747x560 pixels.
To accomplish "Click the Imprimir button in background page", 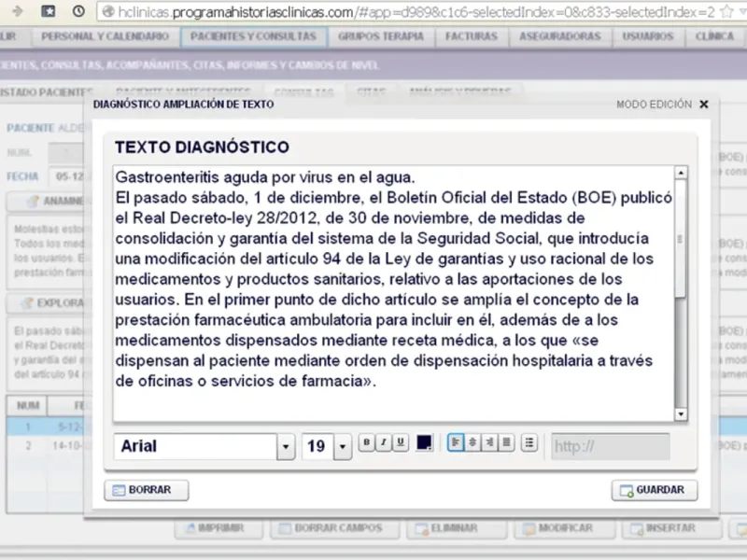I will [x=218, y=528].
